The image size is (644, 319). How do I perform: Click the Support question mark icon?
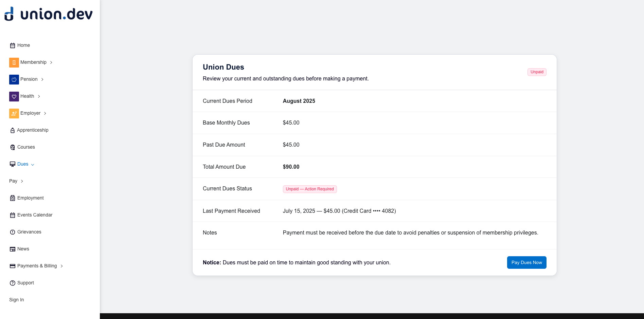click(13, 283)
